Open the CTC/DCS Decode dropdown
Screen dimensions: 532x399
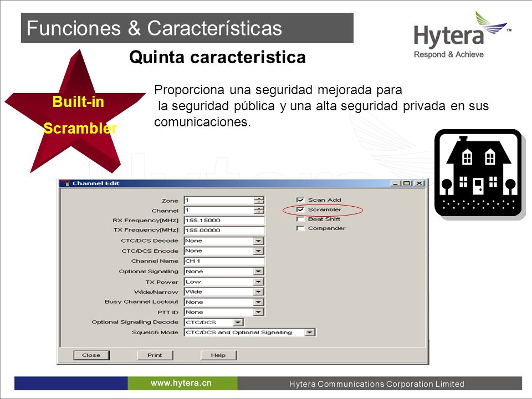[258, 241]
